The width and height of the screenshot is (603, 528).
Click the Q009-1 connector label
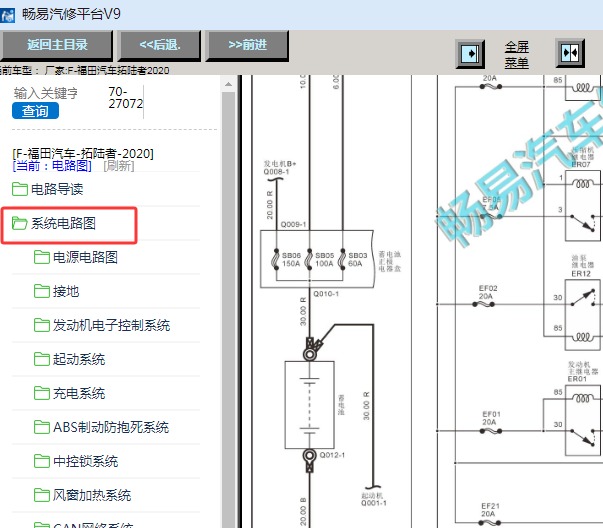(293, 224)
